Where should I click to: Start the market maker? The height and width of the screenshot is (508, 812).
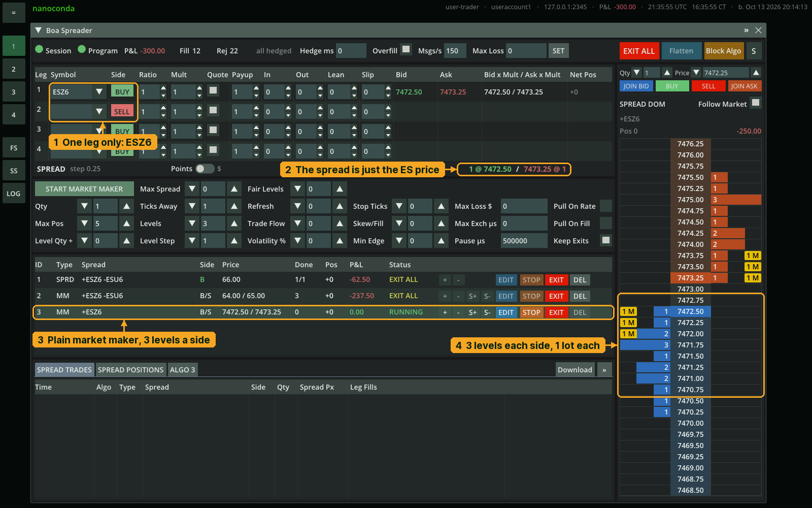pyautogui.click(x=84, y=189)
